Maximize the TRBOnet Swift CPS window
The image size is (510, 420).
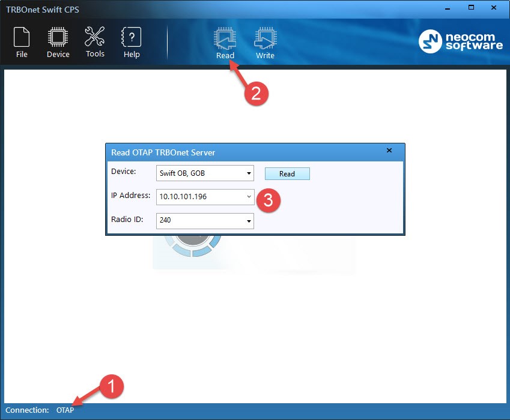tap(471, 7)
